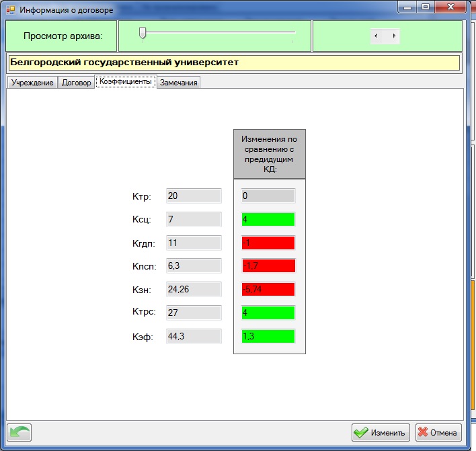Click the Изменения по сравнению header
Image resolution: width=476 pixels, height=451 pixels.
click(270, 154)
